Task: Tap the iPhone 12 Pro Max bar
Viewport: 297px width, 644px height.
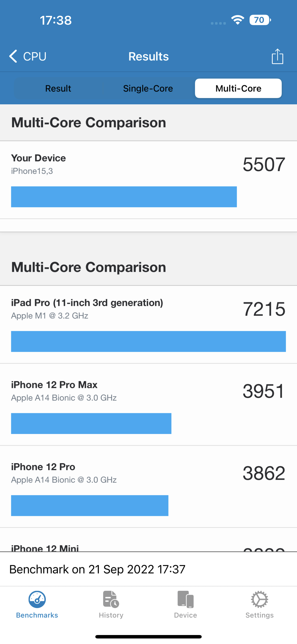Action: pos(91,424)
